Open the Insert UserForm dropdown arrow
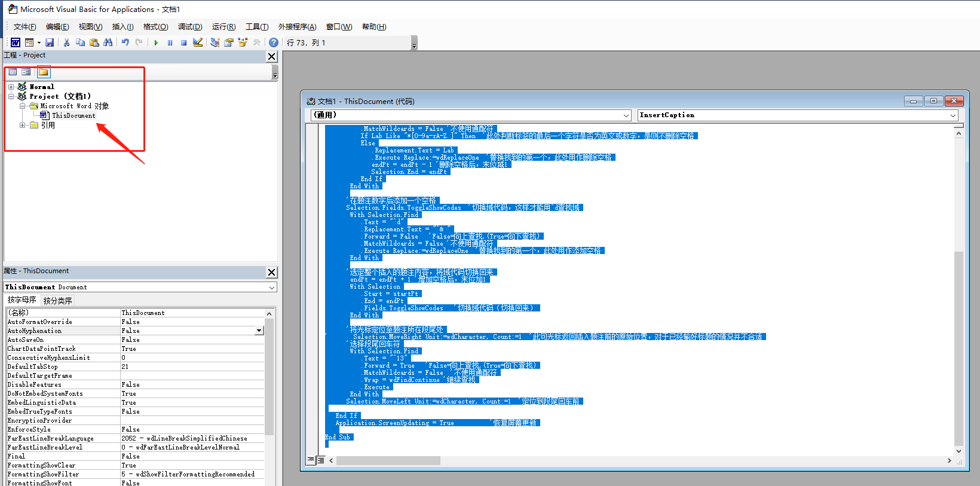Screen dimensions: 980x486 pyautogui.click(x=39, y=42)
